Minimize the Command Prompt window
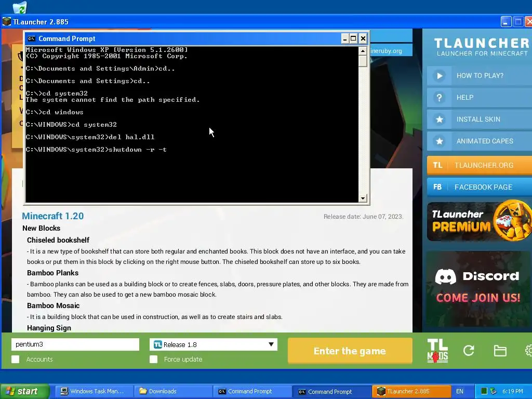The width and height of the screenshot is (532, 399). point(345,38)
